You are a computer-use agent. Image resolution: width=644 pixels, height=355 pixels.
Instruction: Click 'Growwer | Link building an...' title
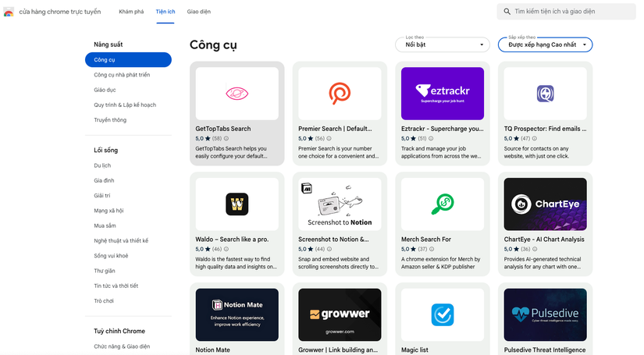tap(338, 350)
